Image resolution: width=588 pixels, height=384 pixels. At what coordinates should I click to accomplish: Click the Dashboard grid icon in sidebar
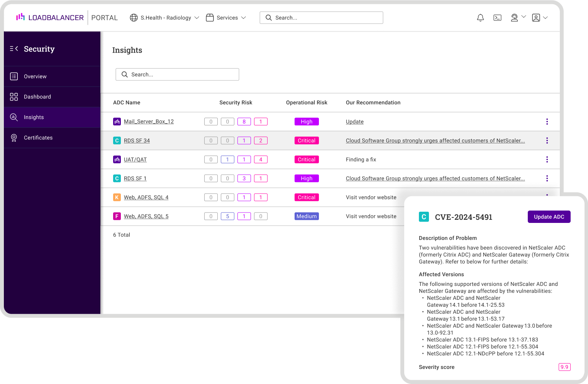pos(14,97)
